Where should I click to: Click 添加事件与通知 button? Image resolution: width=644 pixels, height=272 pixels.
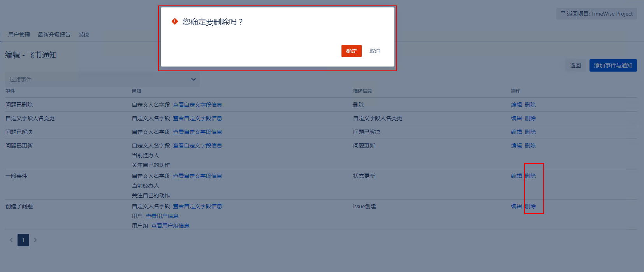(613, 65)
